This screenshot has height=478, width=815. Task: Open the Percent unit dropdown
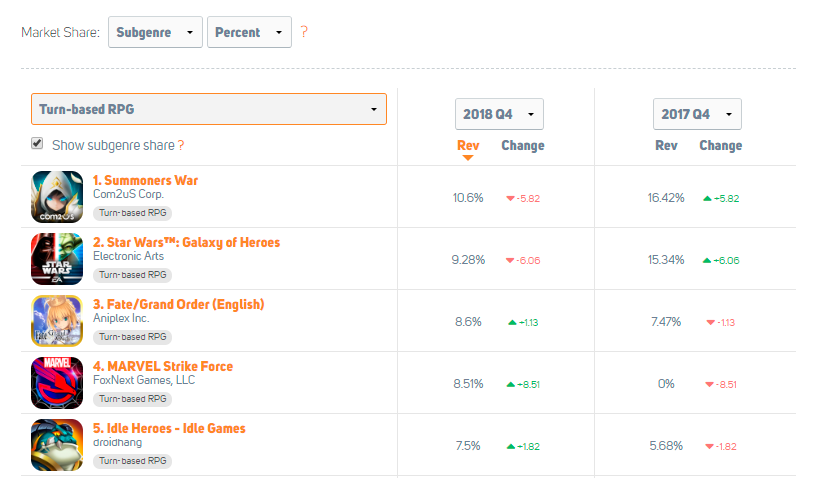249,32
